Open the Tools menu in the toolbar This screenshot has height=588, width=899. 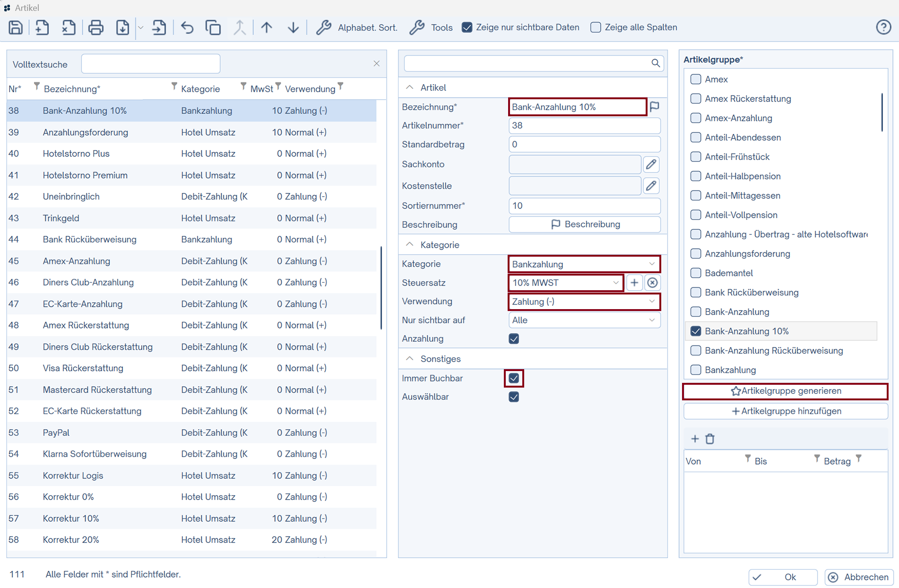431,27
